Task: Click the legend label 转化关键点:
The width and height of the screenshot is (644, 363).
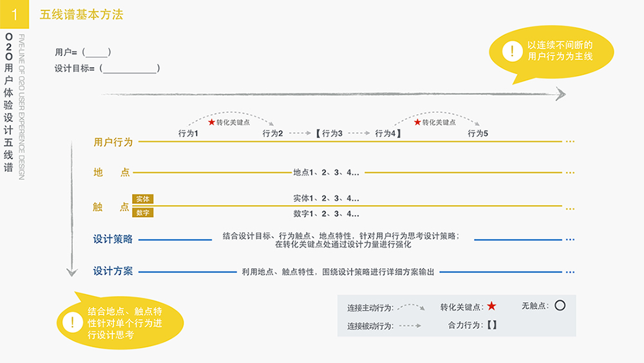Action: (462, 307)
